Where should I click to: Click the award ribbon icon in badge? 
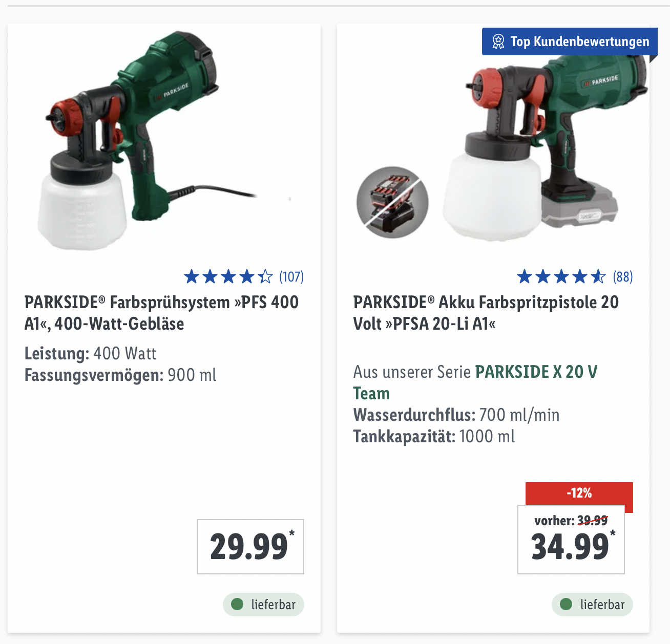tap(498, 41)
